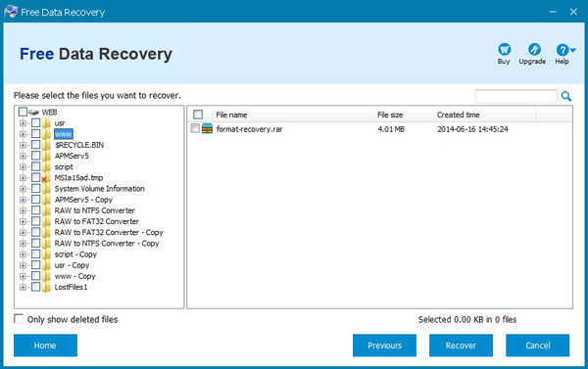Click the Recover button
588x369 pixels.
(x=461, y=346)
